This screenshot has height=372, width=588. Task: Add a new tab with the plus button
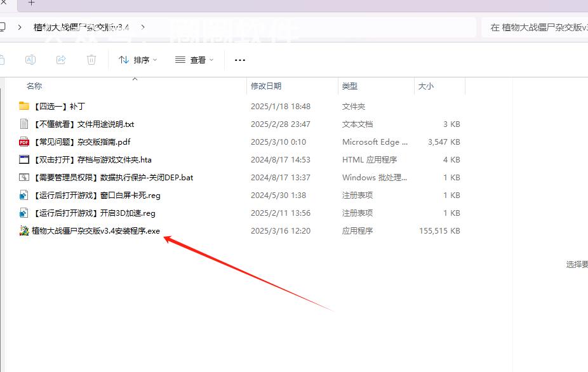coord(32,3)
